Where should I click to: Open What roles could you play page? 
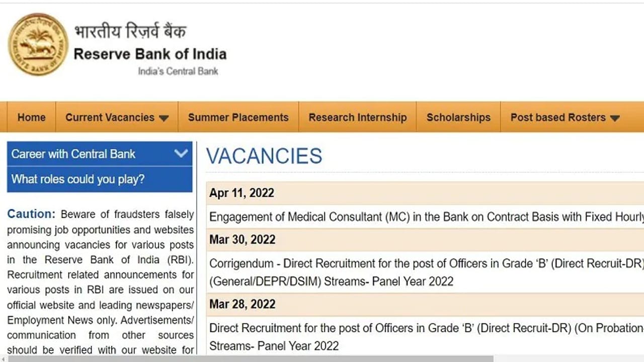pyautogui.click(x=77, y=179)
